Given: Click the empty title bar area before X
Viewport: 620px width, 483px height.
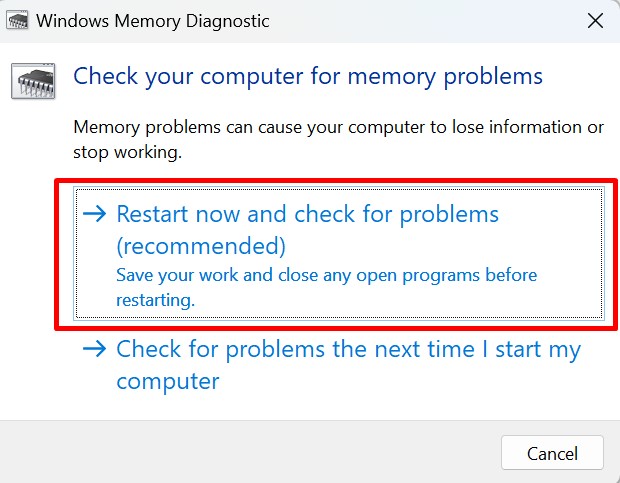Looking at the screenshot, I should [420, 20].
